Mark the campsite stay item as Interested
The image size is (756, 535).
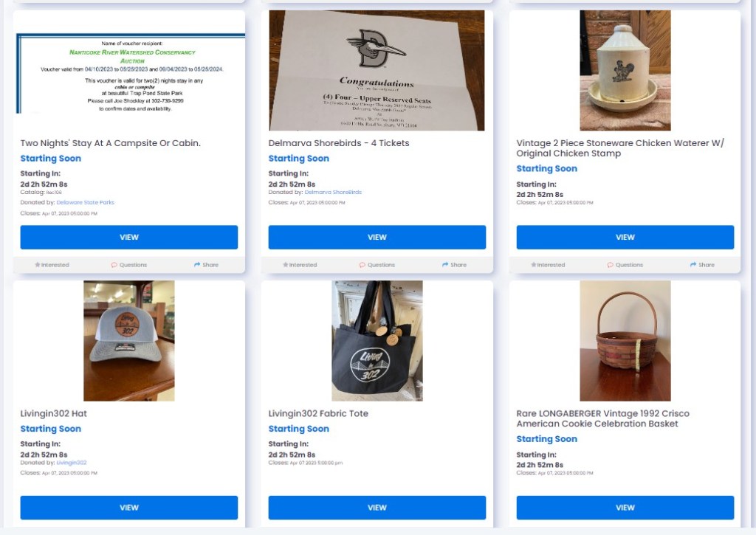click(52, 265)
